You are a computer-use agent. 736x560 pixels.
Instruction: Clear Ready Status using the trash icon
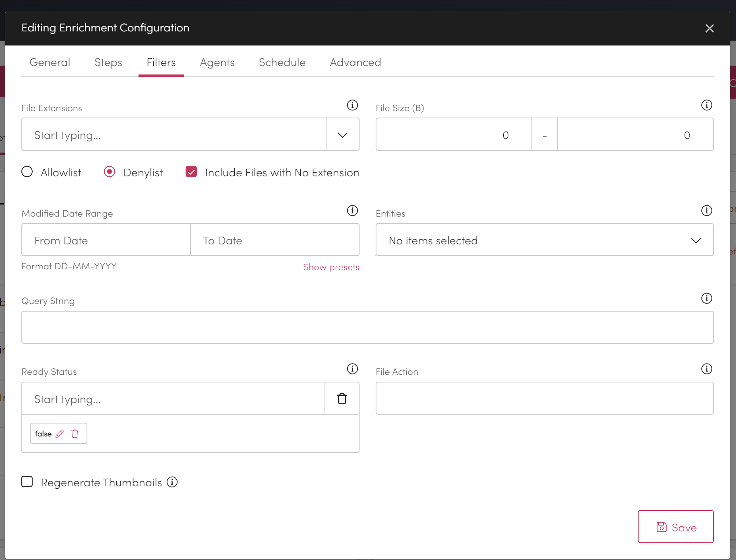[342, 399]
